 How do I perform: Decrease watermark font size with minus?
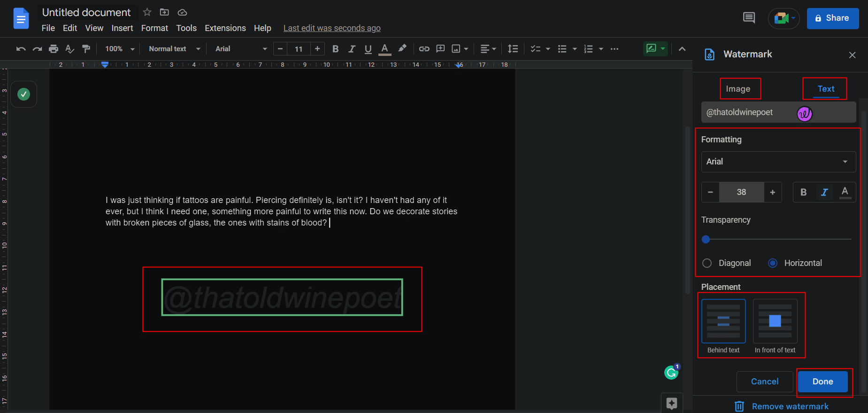(710, 192)
